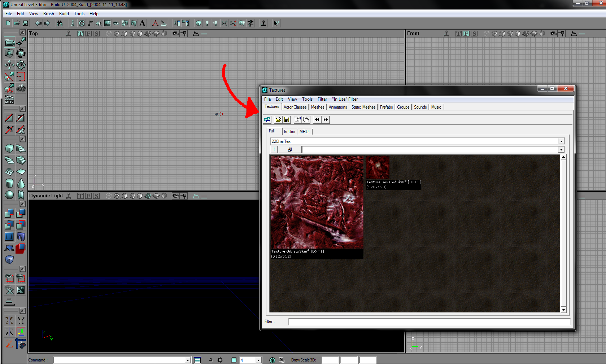The height and width of the screenshot is (364, 606).
Task: Select the Cube brush builder
Action: coord(9,149)
